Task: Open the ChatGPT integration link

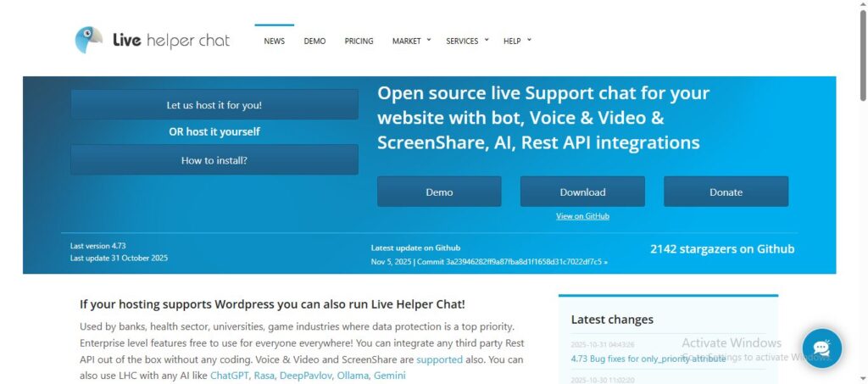Action: click(x=230, y=375)
